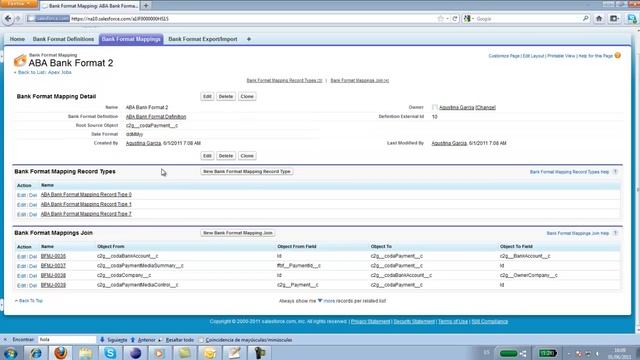The width and height of the screenshot is (640, 360).
Task: Go to the browser home page icon
Action: pyautogui.click(x=599, y=19)
